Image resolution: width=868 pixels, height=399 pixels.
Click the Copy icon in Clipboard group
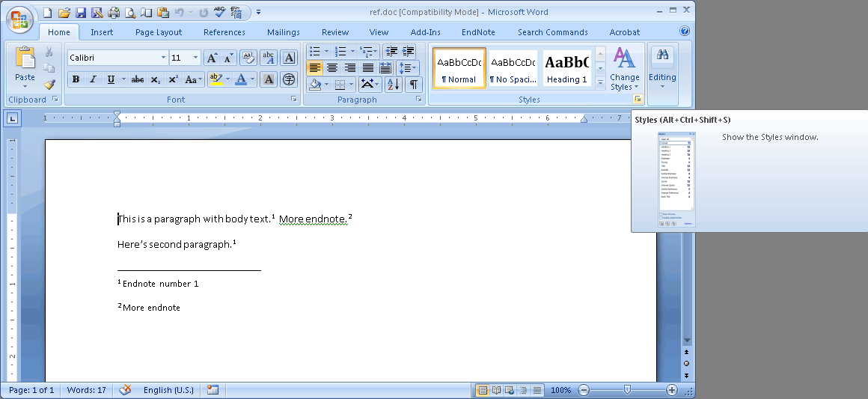49,68
